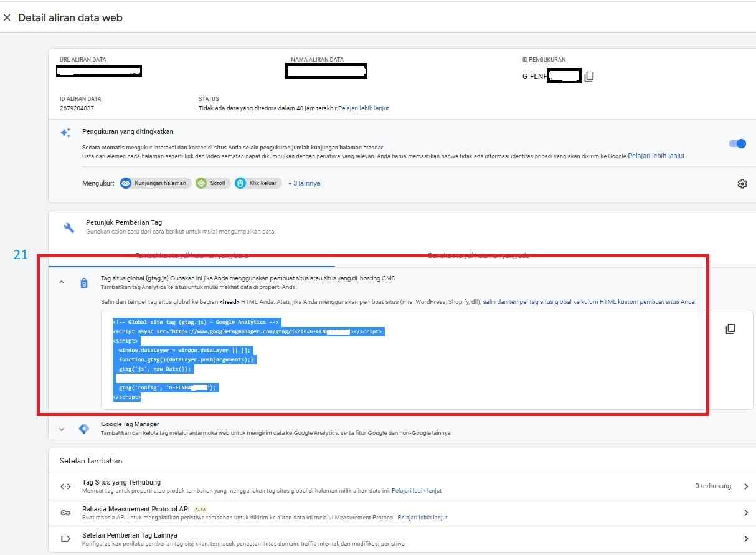Click the blue Google Tag Manager diamond icon
The height and width of the screenshot is (555, 756).
[x=84, y=429]
